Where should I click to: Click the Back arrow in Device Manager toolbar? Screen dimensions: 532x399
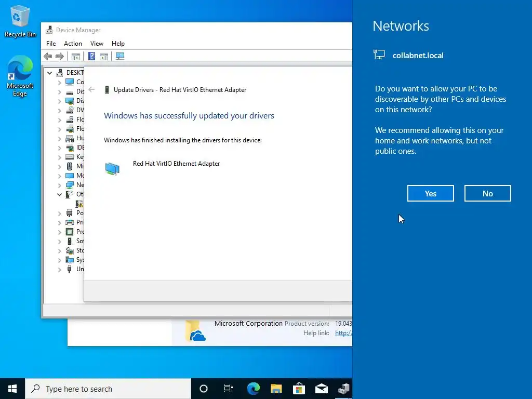point(48,56)
